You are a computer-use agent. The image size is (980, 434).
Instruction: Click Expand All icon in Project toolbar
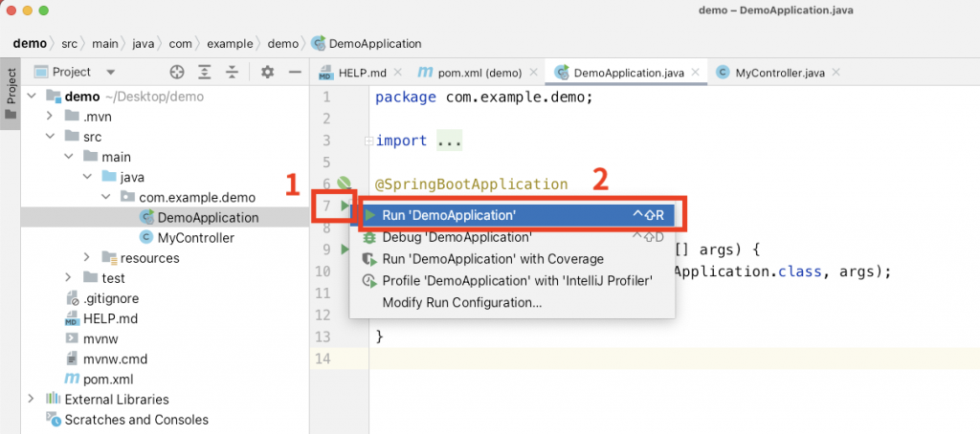click(205, 72)
